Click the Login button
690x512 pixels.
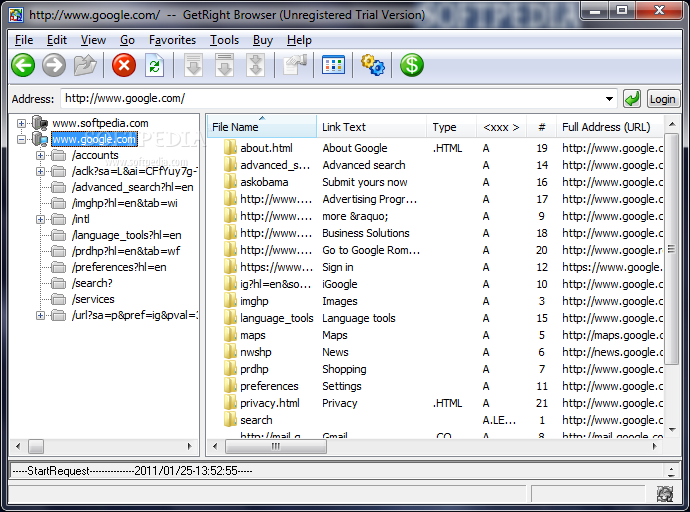[x=662, y=99]
